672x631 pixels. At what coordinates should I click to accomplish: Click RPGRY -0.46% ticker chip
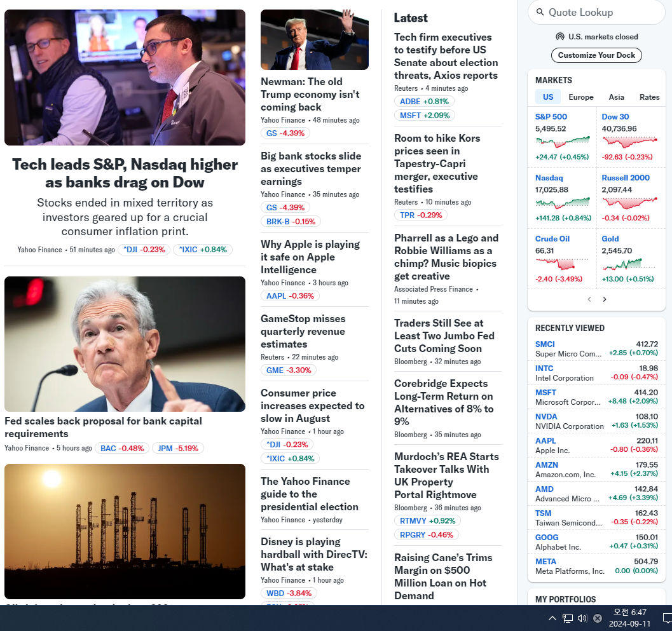[426, 535]
